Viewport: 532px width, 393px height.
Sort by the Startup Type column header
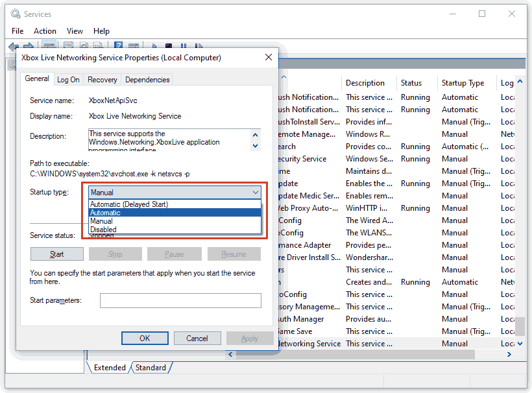coord(467,83)
